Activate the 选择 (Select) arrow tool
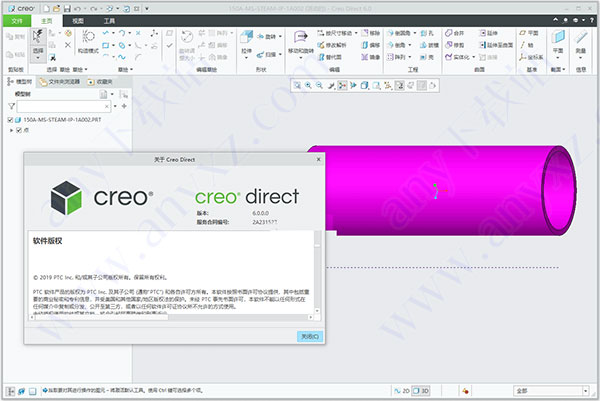The width and height of the screenshot is (600, 401). [38, 36]
